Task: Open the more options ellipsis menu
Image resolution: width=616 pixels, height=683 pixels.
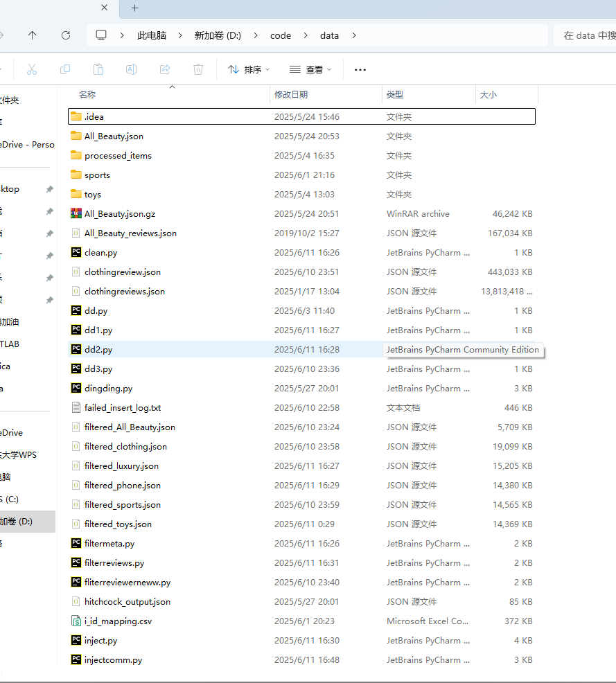Action: click(360, 70)
